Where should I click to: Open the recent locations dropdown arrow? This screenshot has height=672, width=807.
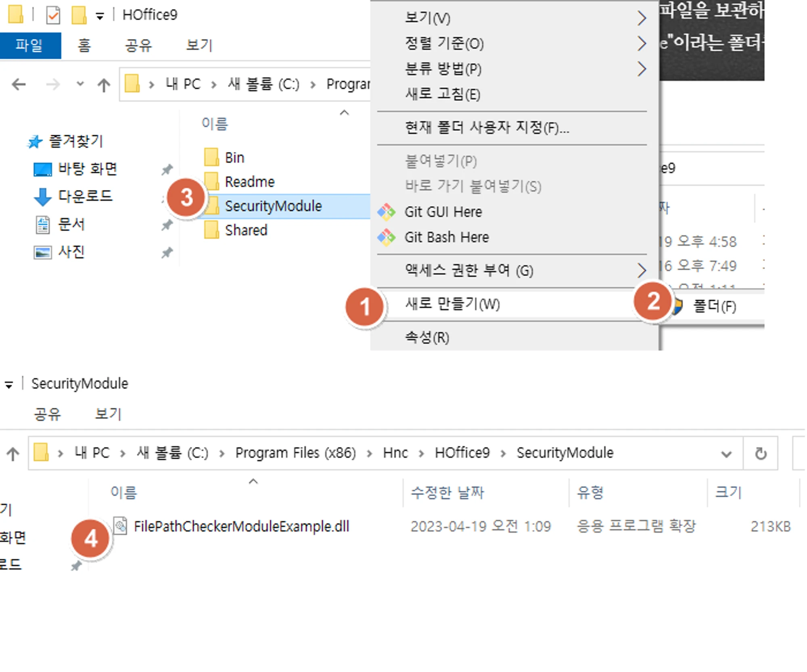(x=80, y=84)
